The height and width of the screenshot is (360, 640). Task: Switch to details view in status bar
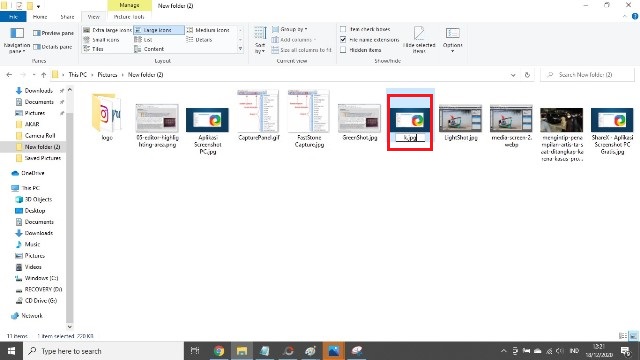pyautogui.click(x=623, y=336)
